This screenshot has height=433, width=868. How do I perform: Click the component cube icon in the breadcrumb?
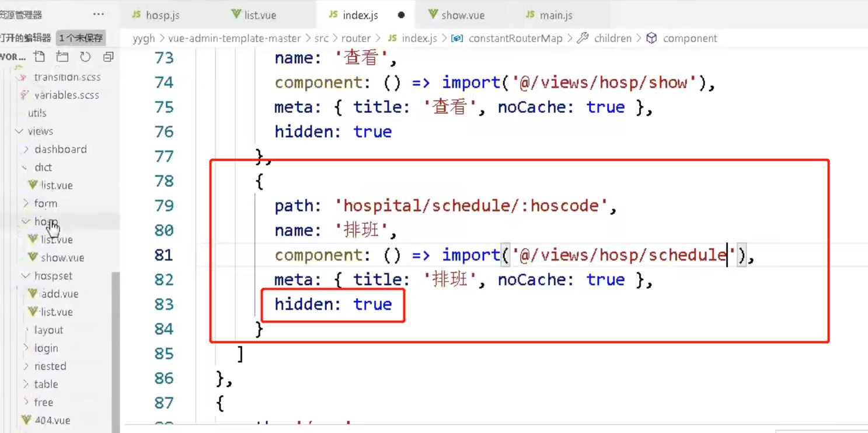click(x=651, y=38)
